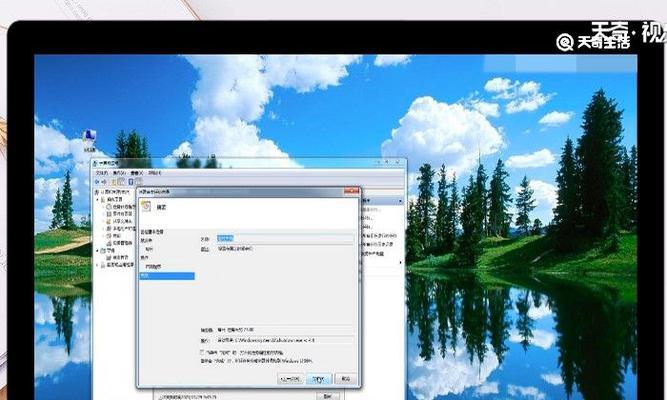Select 存储 Storage in the tree

coord(108,251)
